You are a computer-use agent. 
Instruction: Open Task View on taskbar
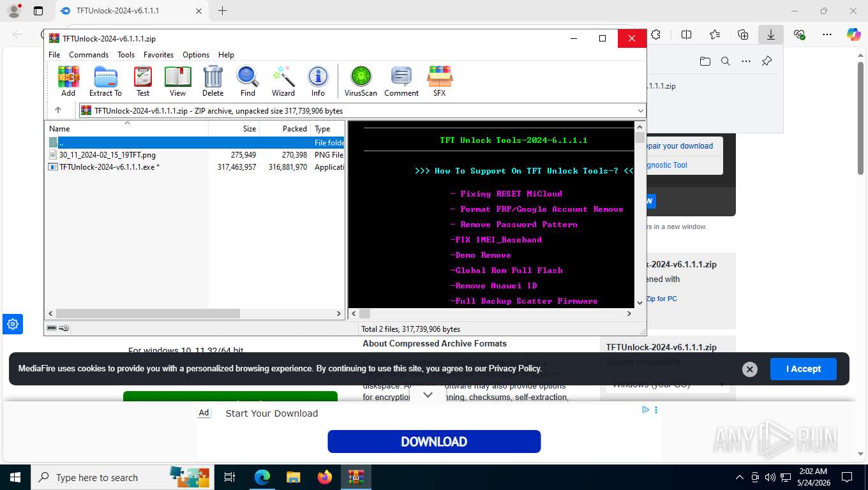click(x=230, y=477)
